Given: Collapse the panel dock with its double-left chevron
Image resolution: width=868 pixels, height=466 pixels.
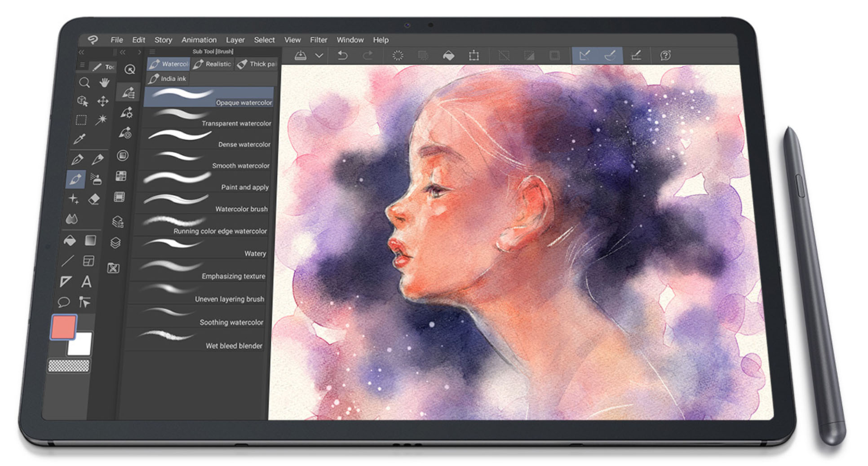Looking at the screenshot, I should tap(123, 53).
